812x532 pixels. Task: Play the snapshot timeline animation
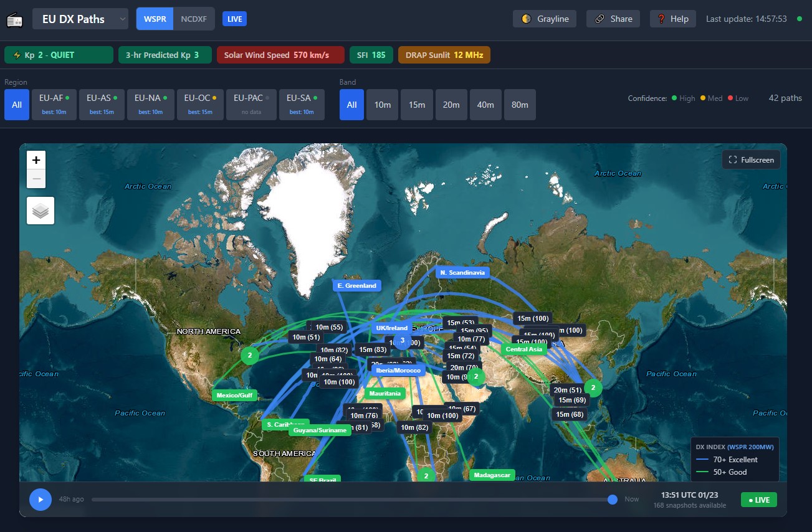(41, 499)
